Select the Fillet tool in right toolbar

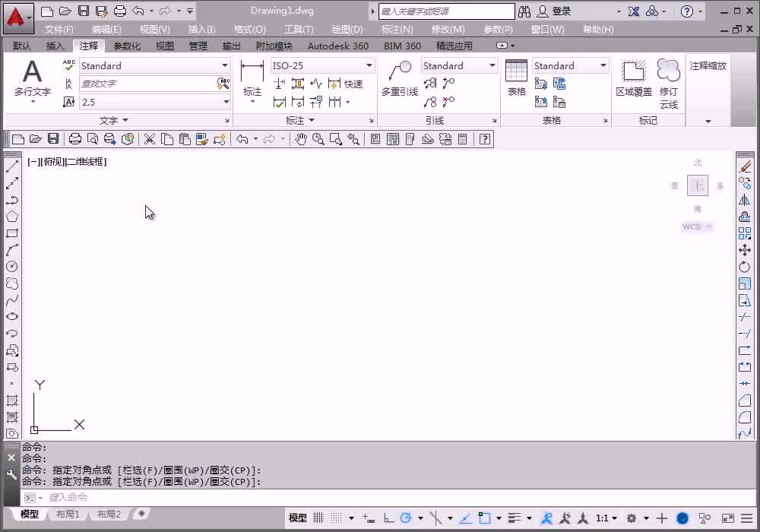745,416
